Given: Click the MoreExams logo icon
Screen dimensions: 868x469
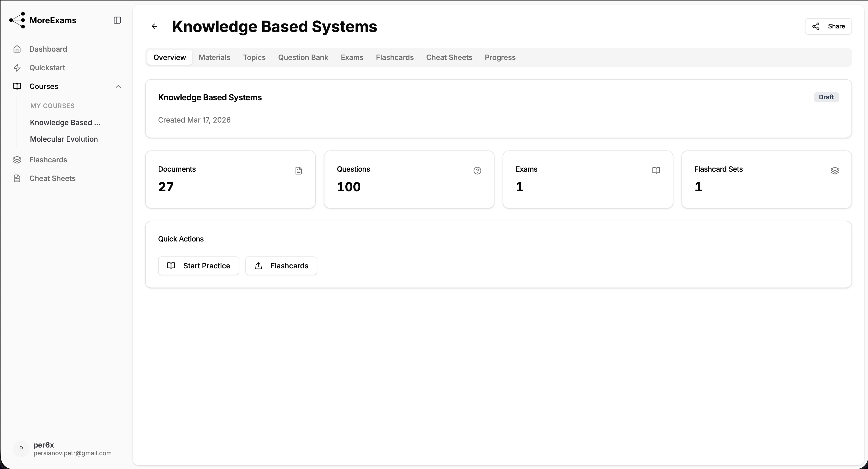Looking at the screenshot, I should (17, 20).
